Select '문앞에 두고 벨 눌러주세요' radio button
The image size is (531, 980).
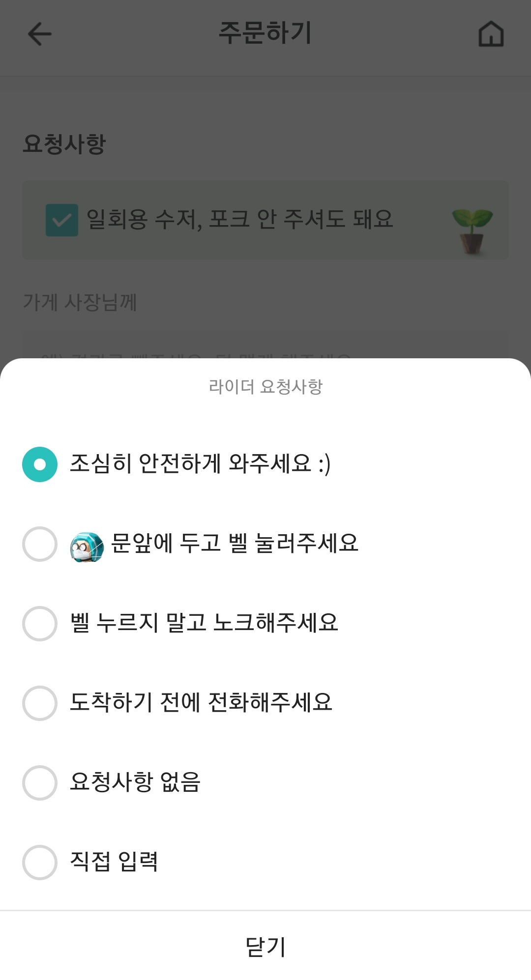click(x=40, y=544)
